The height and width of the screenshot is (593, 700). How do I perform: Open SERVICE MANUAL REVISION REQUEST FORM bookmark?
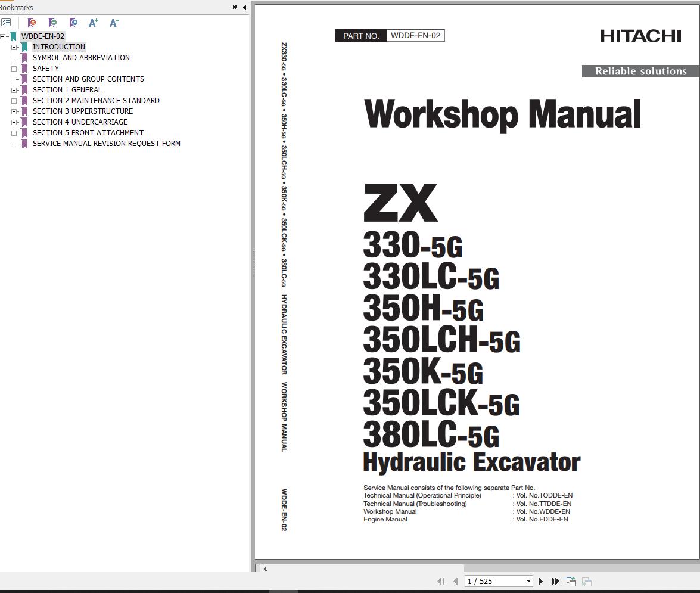(106, 144)
